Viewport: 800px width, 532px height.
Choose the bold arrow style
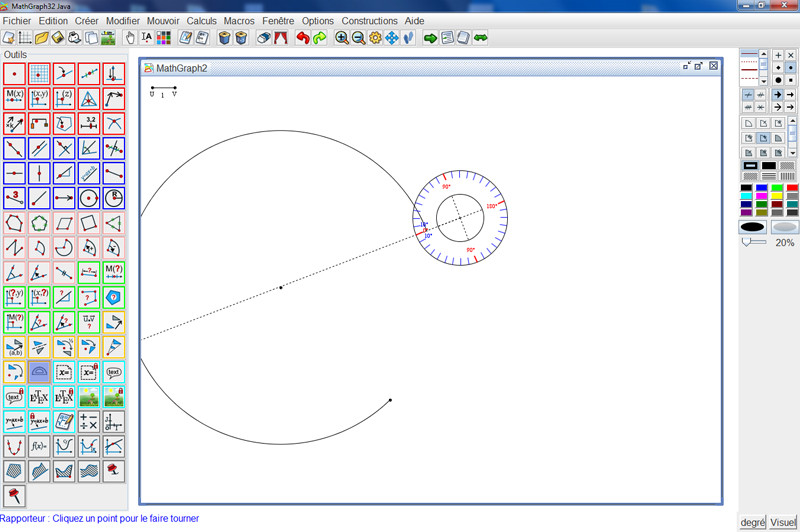[778, 95]
